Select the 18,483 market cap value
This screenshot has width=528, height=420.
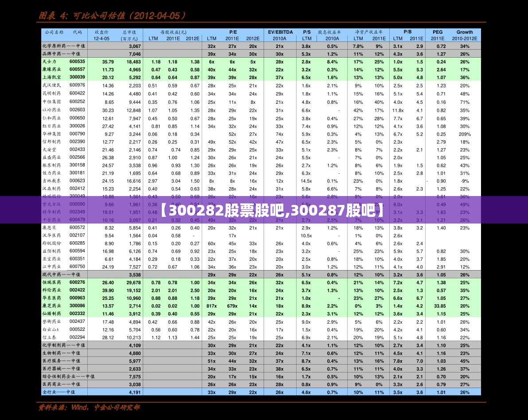coord(134,62)
